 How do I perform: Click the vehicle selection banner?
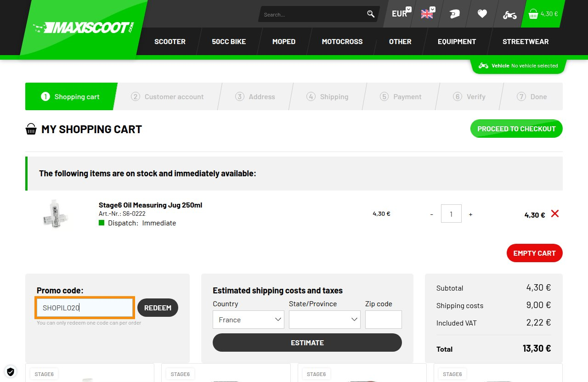pyautogui.click(x=519, y=66)
